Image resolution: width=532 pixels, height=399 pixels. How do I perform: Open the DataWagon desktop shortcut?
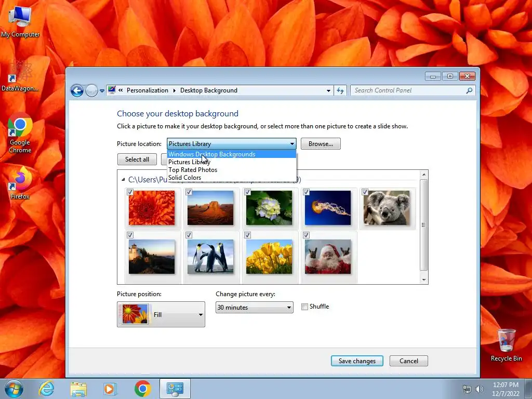pyautogui.click(x=20, y=75)
